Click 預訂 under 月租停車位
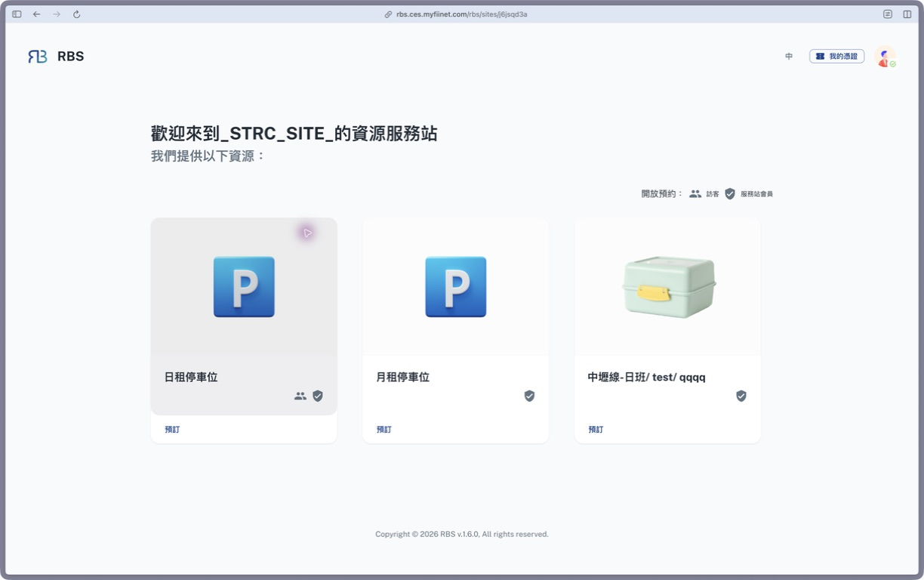 click(384, 430)
